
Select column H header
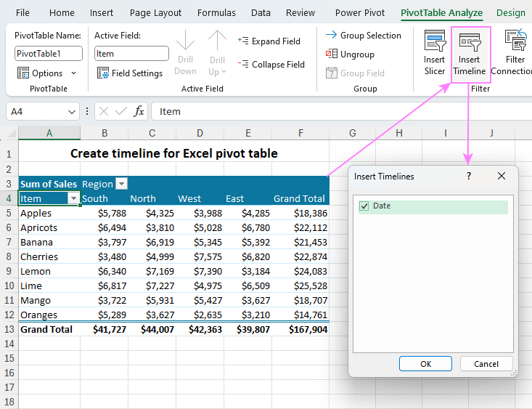click(x=399, y=133)
